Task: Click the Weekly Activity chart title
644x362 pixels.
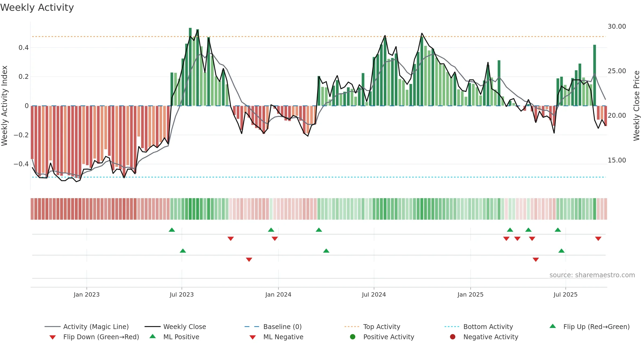Action: point(37,8)
